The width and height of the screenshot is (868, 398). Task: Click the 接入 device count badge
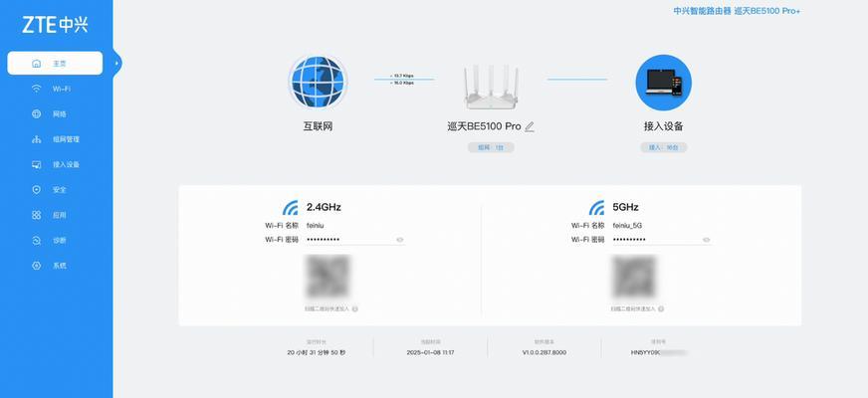click(x=664, y=148)
